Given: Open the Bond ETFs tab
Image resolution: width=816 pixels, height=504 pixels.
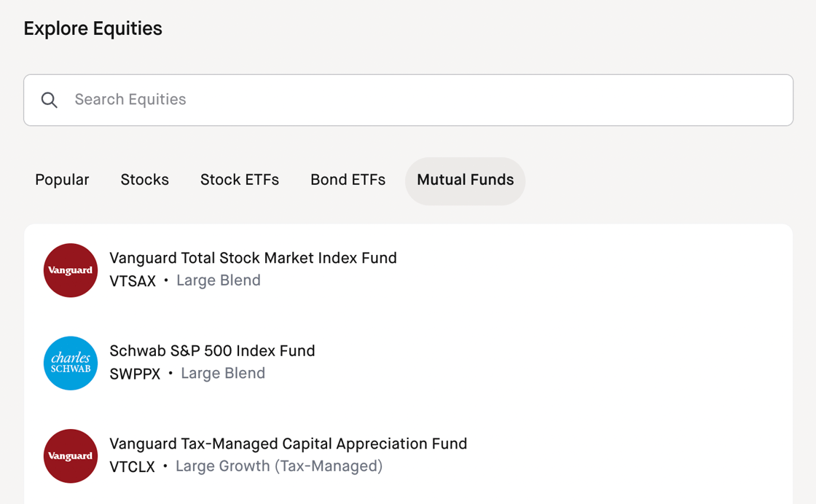Looking at the screenshot, I should (348, 180).
